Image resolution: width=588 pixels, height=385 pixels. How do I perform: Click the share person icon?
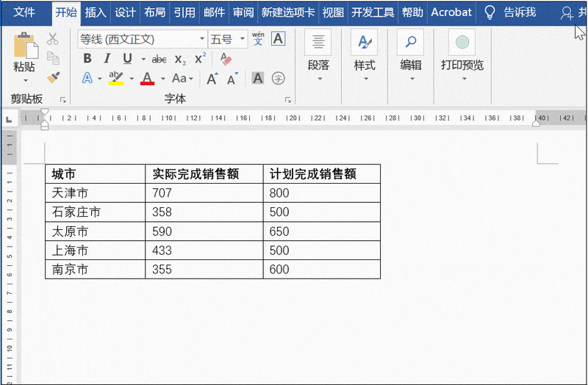coord(566,12)
